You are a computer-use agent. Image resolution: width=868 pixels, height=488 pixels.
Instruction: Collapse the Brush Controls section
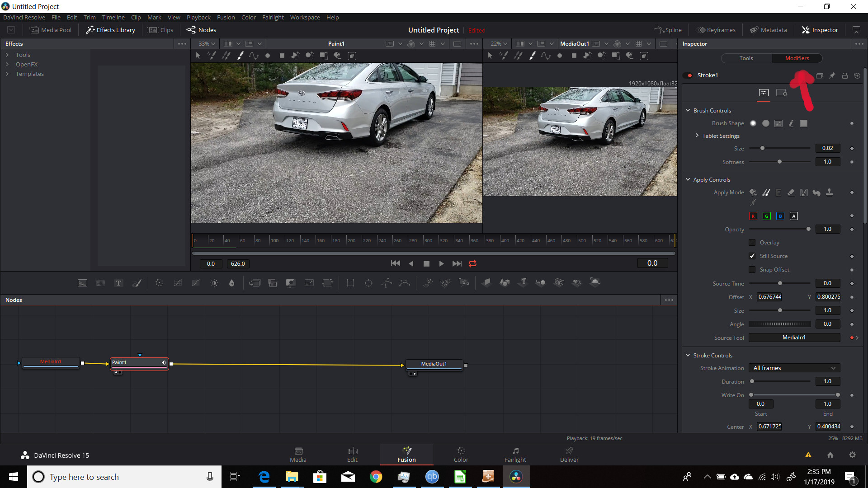click(x=688, y=110)
